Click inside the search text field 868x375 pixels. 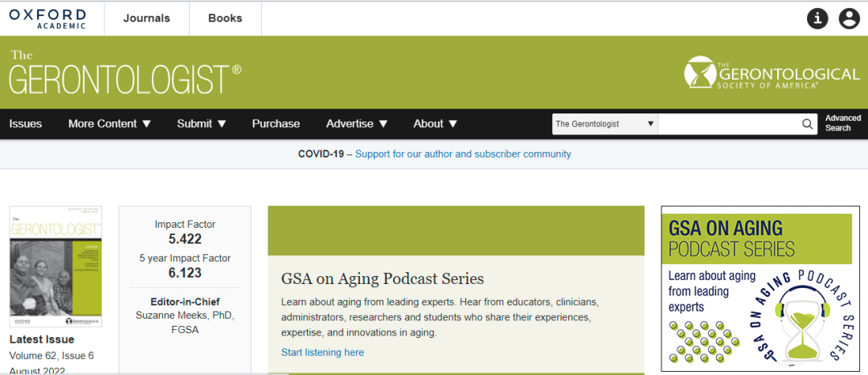coord(727,124)
